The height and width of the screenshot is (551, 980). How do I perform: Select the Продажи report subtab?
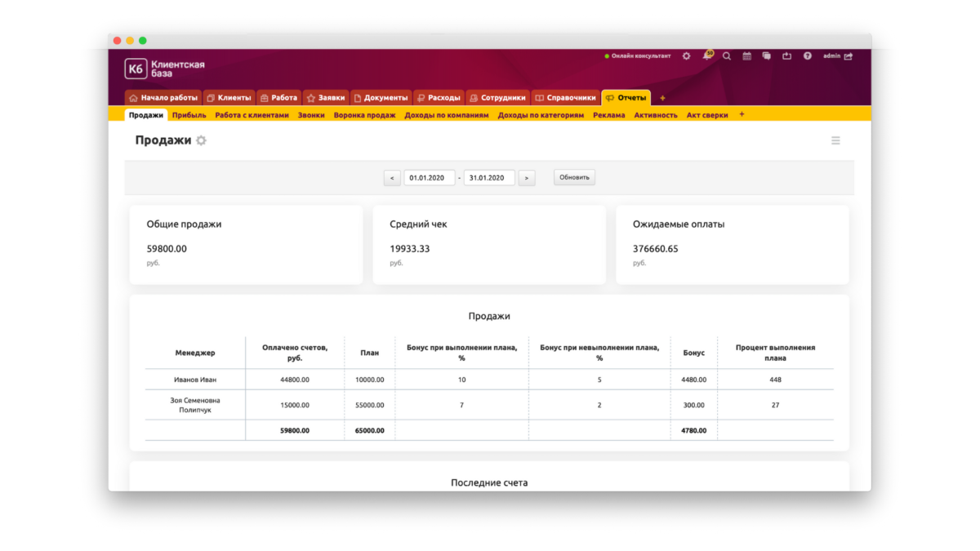145,115
